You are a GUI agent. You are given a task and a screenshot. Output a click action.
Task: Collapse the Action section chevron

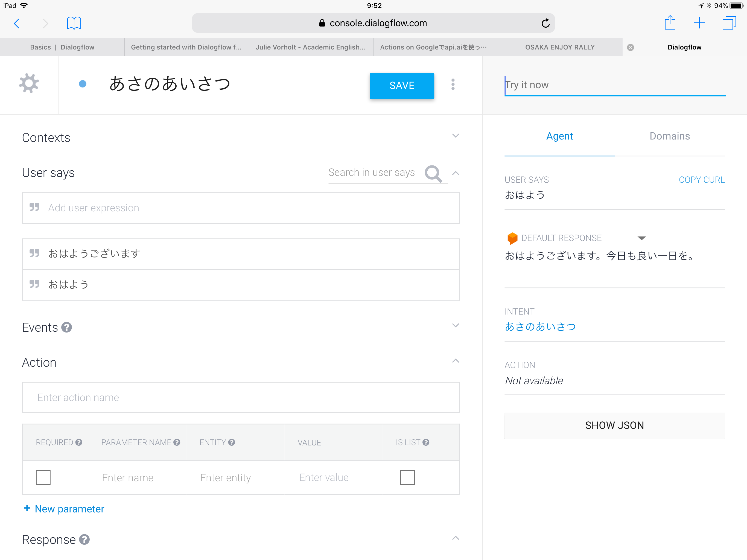tap(456, 361)
